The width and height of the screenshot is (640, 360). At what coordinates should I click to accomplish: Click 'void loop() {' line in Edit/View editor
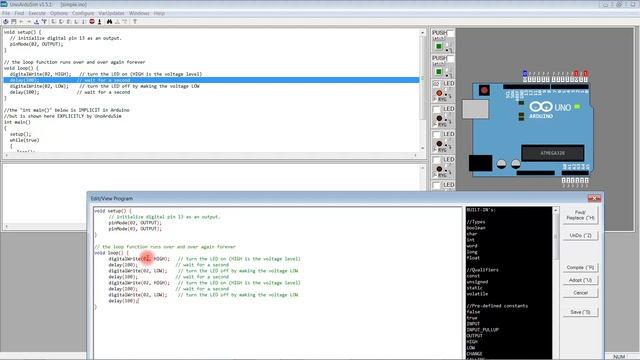point(111,253)
